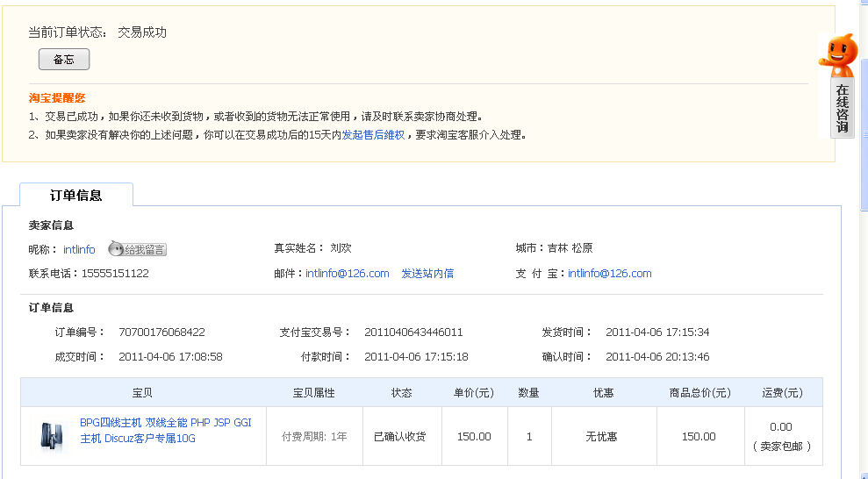Click 发送站内信 link

[427, 273]
